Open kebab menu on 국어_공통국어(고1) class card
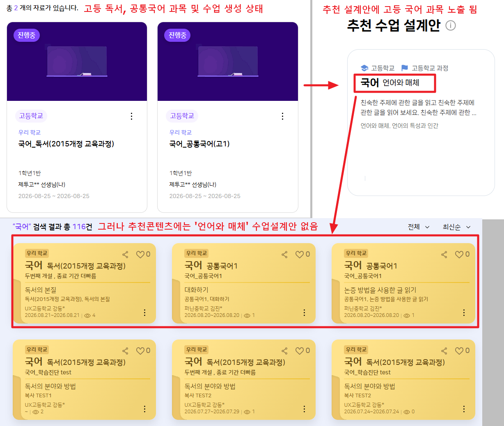 point(282,116)
